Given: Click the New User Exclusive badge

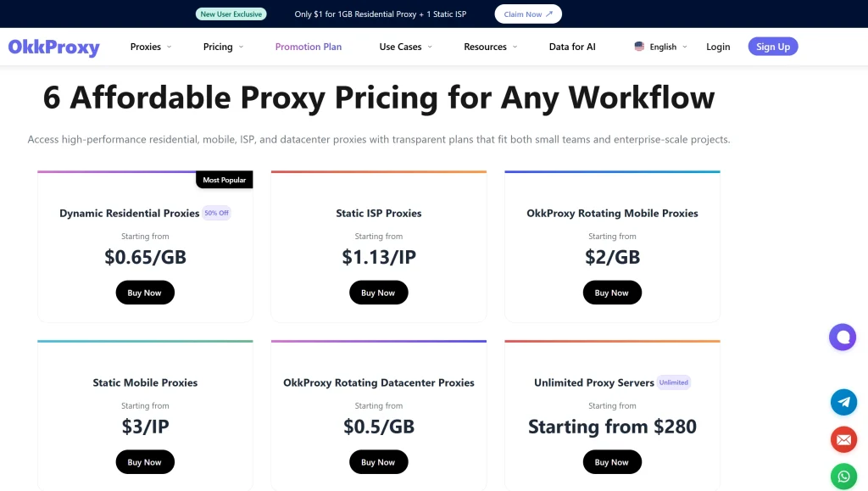Looking at the screenshot, I should pyautogui.click(x=231, y=14).
